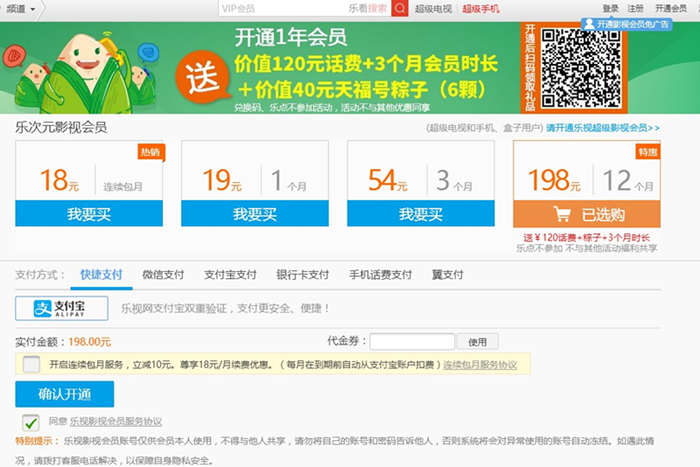The image size is (700, 467).
Task: Click the 代金券 voucher input field
Action: point(412,342)
